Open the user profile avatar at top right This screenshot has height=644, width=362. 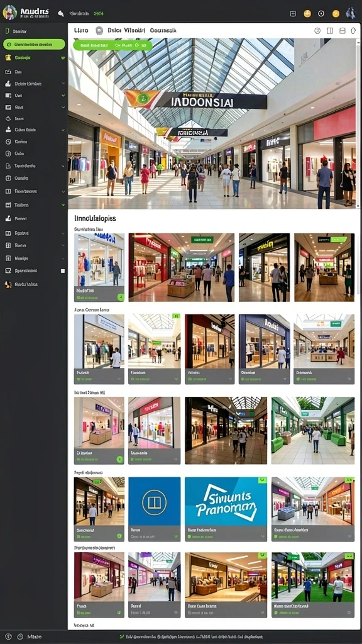(x=351, y=13)
